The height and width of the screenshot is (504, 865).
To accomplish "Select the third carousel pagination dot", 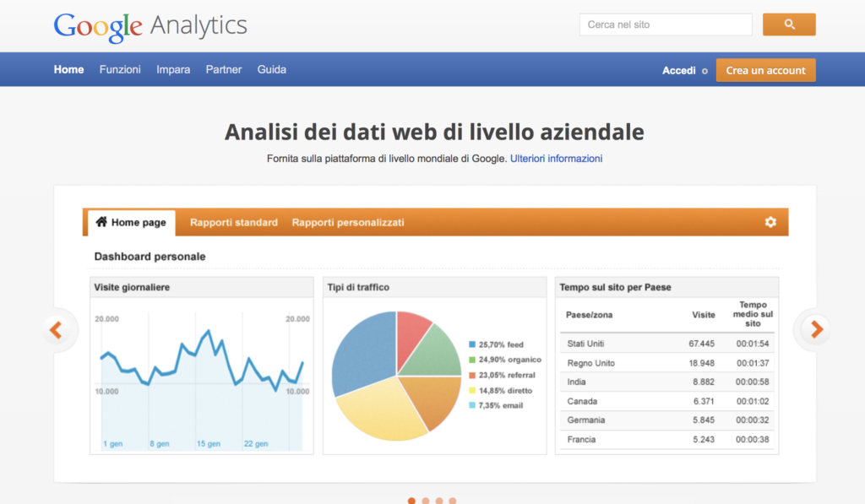I will (439, 501).
